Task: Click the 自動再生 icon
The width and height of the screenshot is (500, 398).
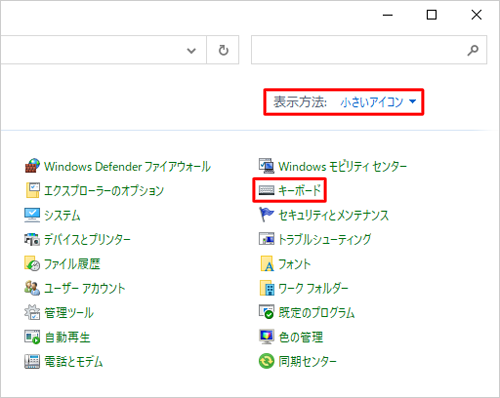Action: point(32,337)
